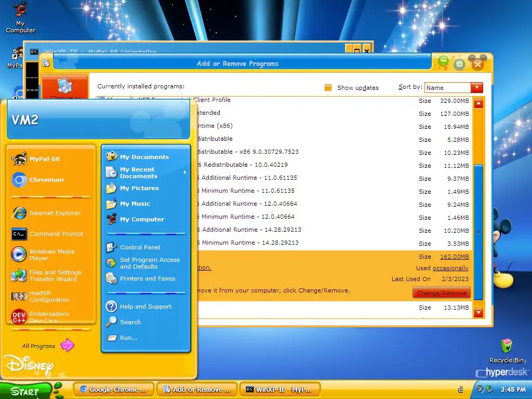The height and width of the screenshot is (399, 532).
Task: Click the Change/Remove button
Action: tap(442, 293)
